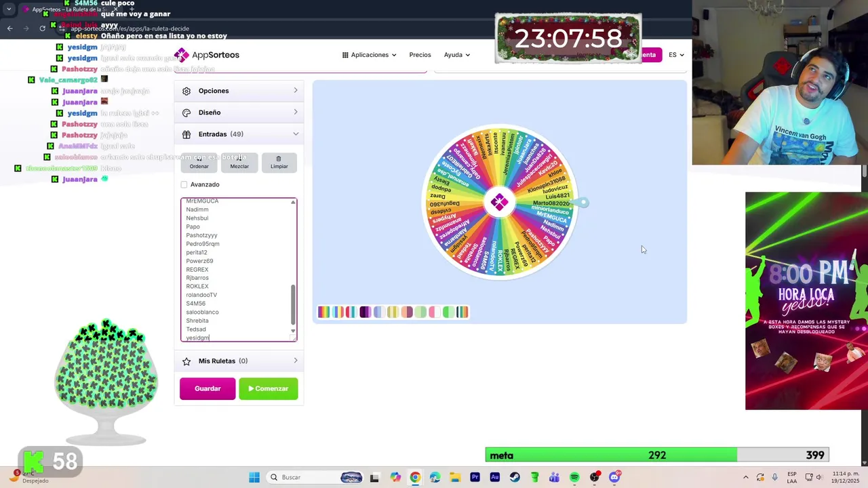Click entry 'salooblanco' in the list
868x488 pixels.
point(202,312)
